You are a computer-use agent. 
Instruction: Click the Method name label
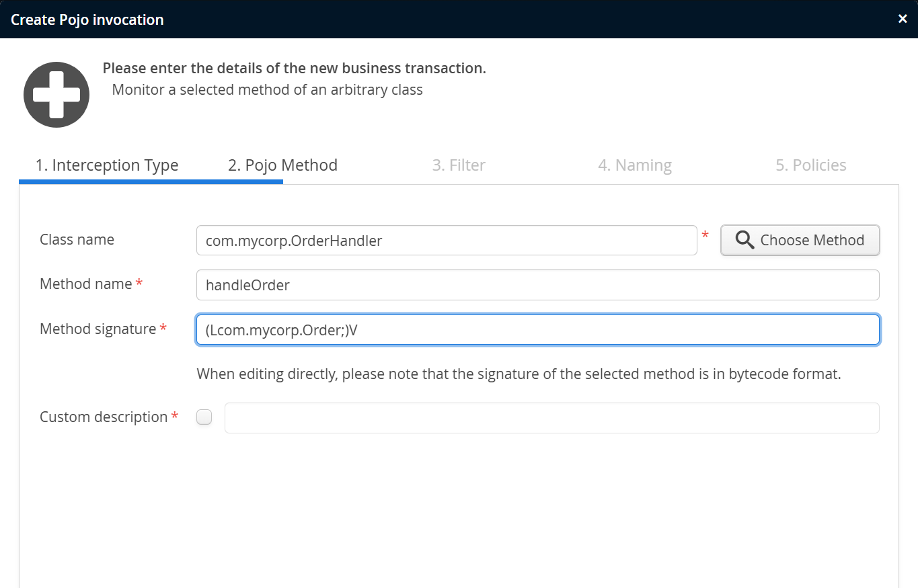tap(86, 284)
